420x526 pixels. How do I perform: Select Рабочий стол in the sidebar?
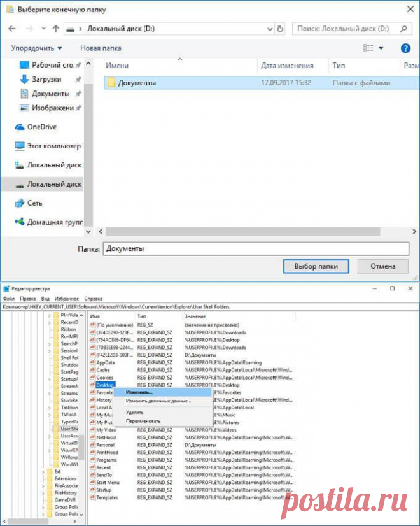click(50, 65)
